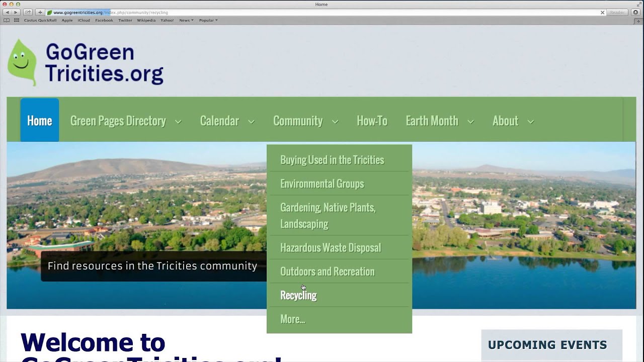Open the reading list book icon
This screenshot has width=644, height=362.
7,20
